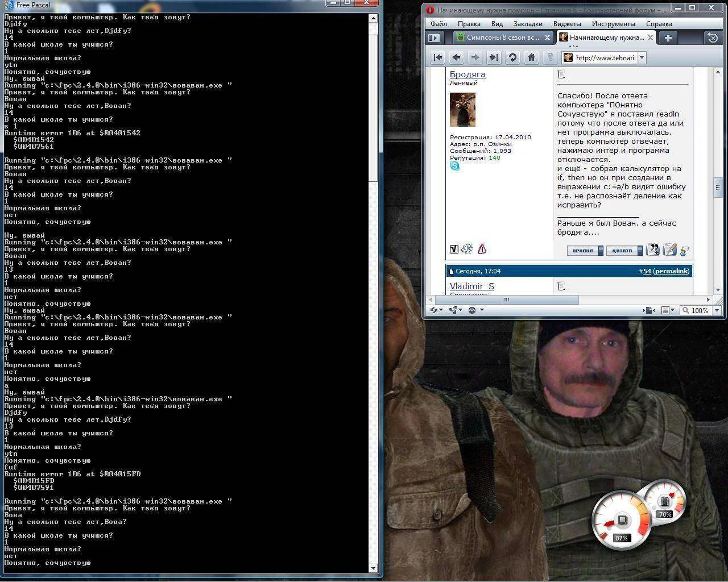The height and width of the screenshot is (582, 728).
Task: Open Бродяга user profile link
Action: pos(468,74)
